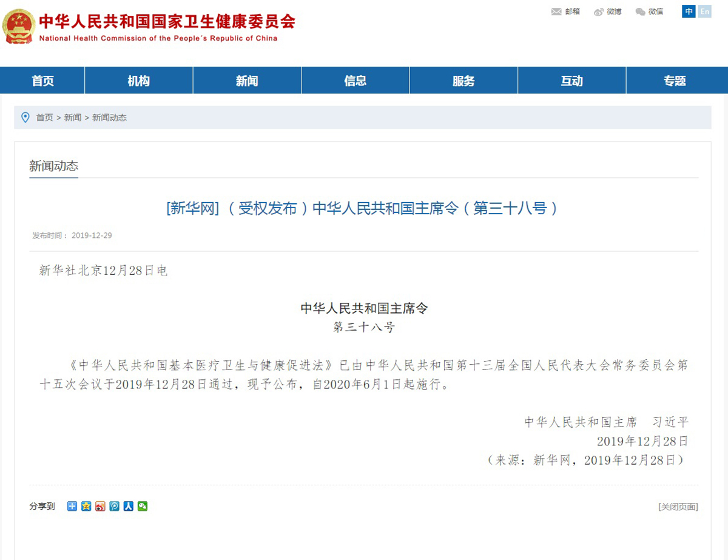Go to 新闻 in breadcrumb
This screenshot has height=560, width=728.
click(73, 118)
